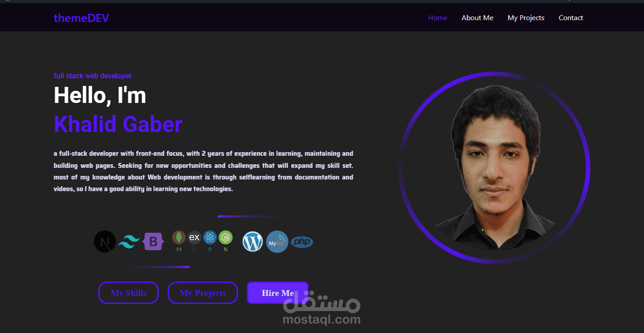Open the WordPress skill icon
The height and width of the screenshot is (333, 644).
[x=252, y=241]
